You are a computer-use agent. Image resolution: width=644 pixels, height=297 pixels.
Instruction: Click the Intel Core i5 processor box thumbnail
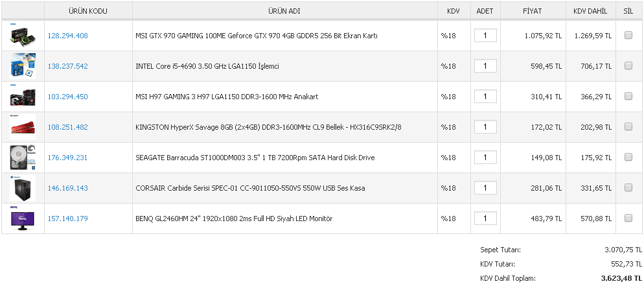pyautogui.click(x=23, y=66)
